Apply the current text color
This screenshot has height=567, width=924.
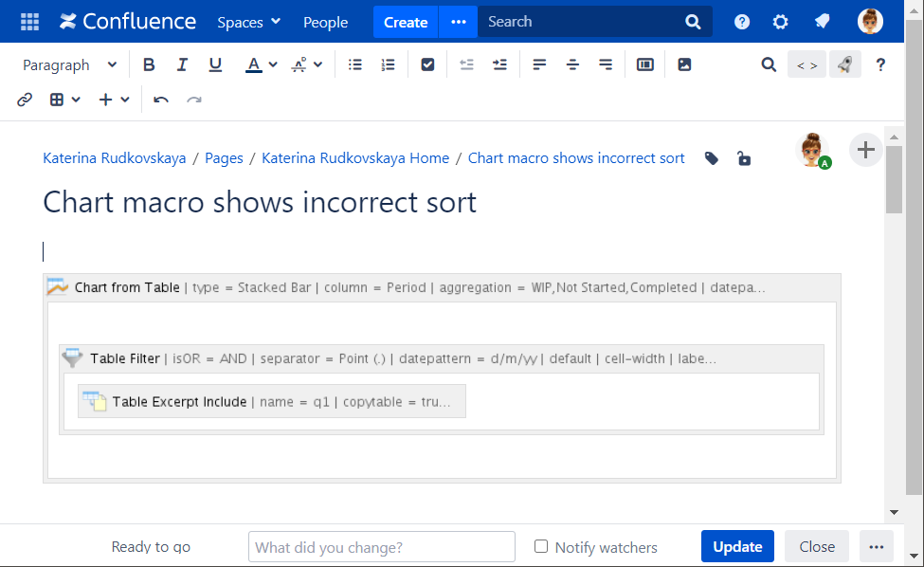(253, 64)
